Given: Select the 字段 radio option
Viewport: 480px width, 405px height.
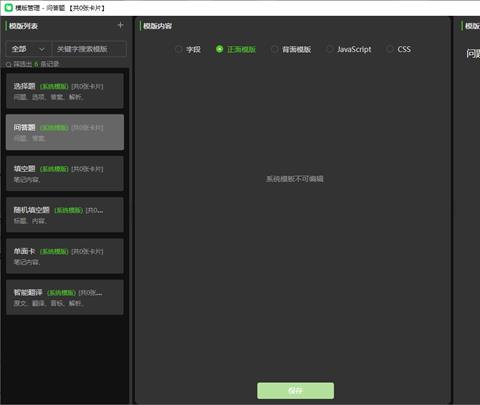Looking at the screenshot, I should (x=188, y=49).
